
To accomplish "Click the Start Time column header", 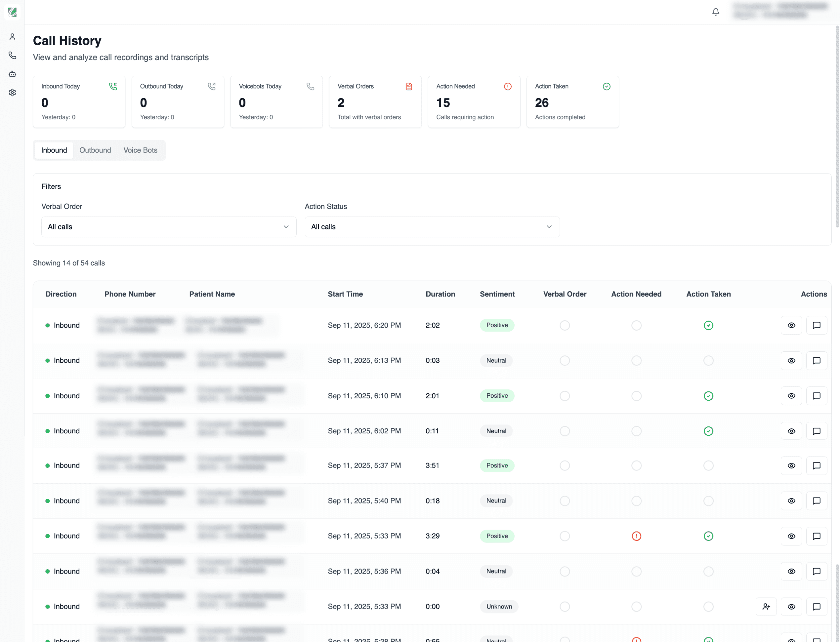I will 345,294.
